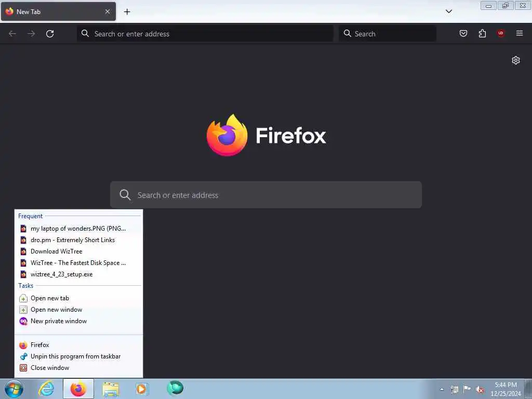Open the Action Center flag icon
Viewport: 532px width, 399px height.
[x=467, y=389]
